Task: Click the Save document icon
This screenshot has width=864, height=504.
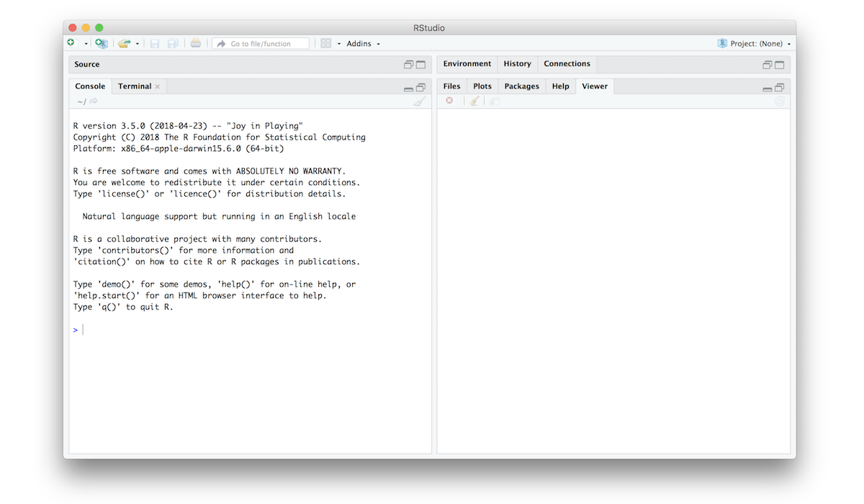Action: (x=155, y=44)
